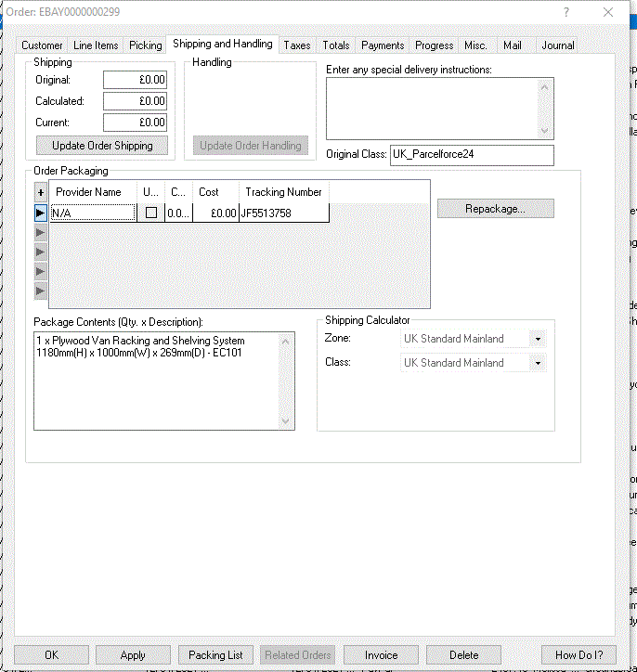Viewport: 637px width, 672px height.
Task: Click the How Do I? button
Action: tap(578, 654)
